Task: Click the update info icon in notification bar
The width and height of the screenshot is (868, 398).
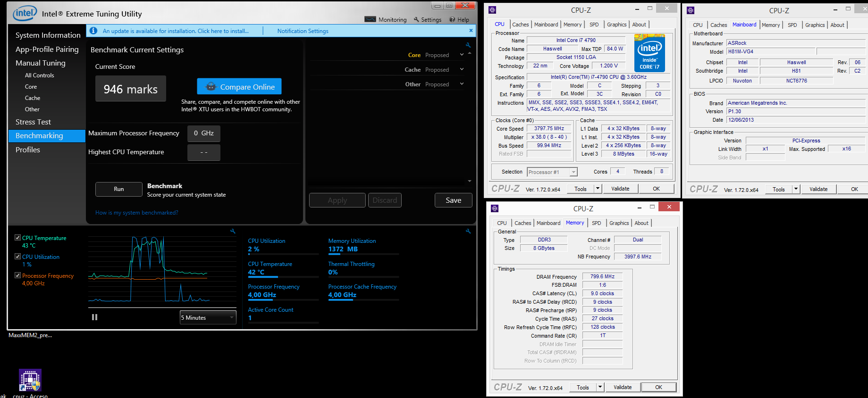Action: [x=93, y=31]
